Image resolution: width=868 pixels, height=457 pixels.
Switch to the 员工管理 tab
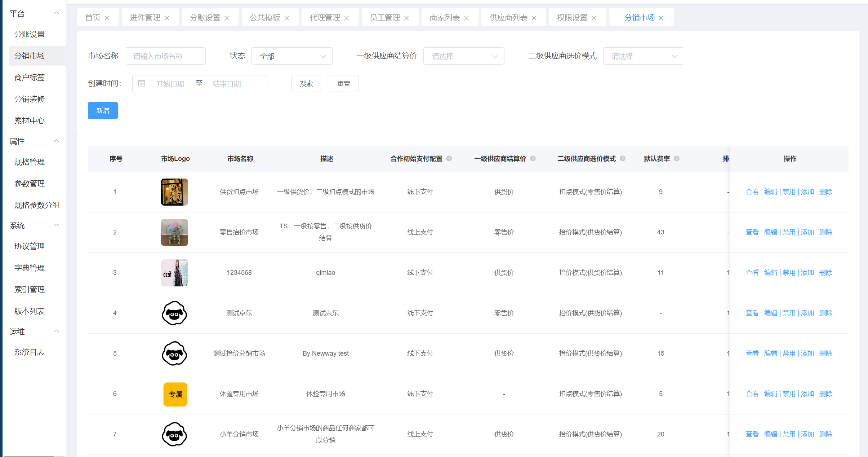(x=385, y=18)
